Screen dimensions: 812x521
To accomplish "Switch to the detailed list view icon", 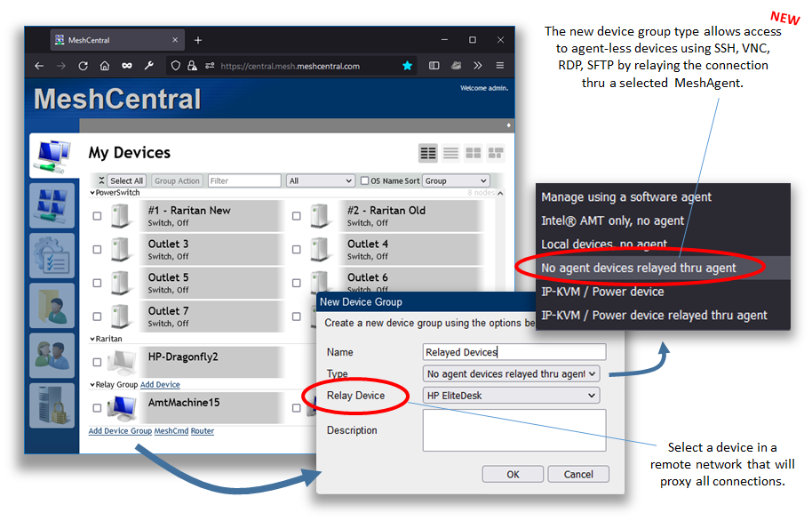I will (x=450, y=153).
